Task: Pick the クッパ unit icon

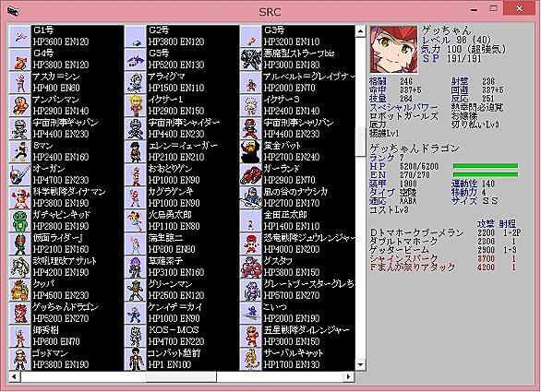Action: (x=19, y=291)
